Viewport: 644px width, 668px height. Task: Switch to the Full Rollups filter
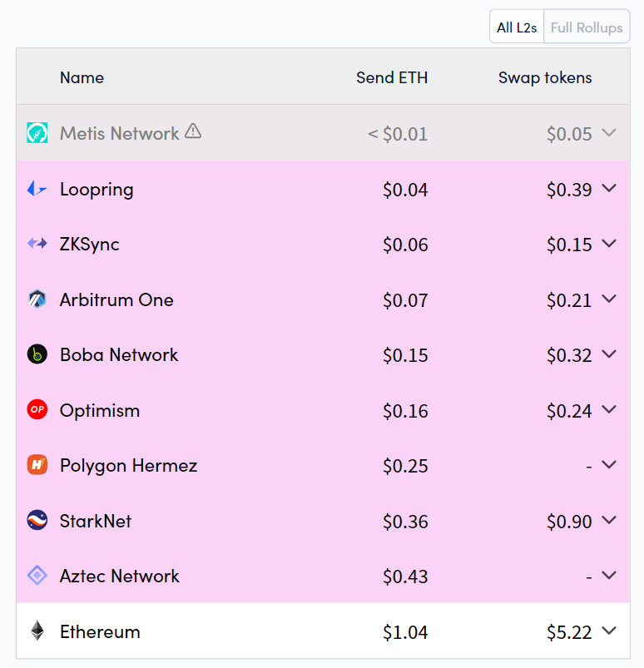(x=586, y=27)
